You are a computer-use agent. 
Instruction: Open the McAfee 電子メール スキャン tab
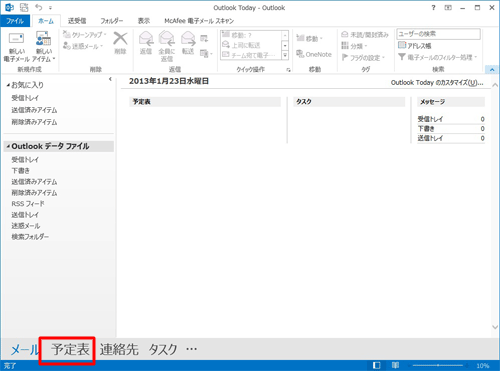pyautogui.click(x=199, y=21)
